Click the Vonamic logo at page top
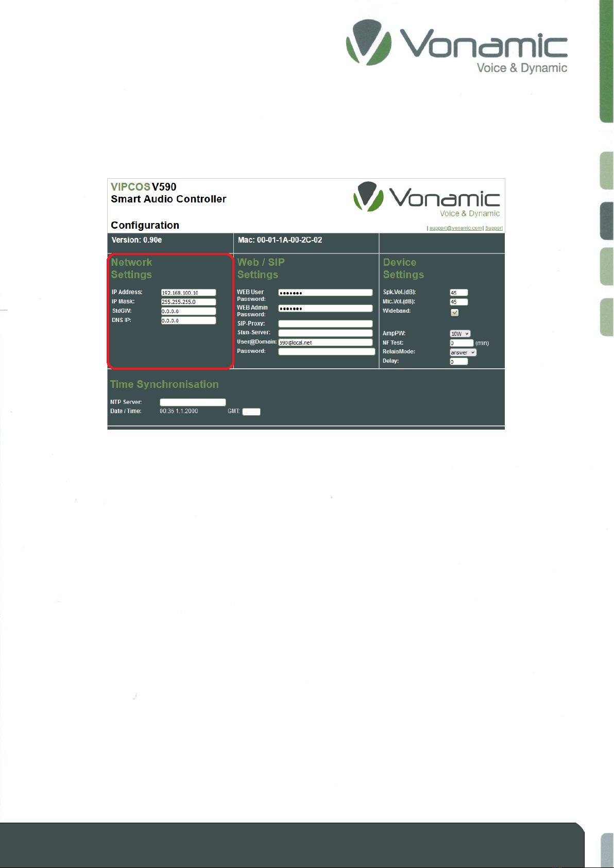 pos(456,46)
